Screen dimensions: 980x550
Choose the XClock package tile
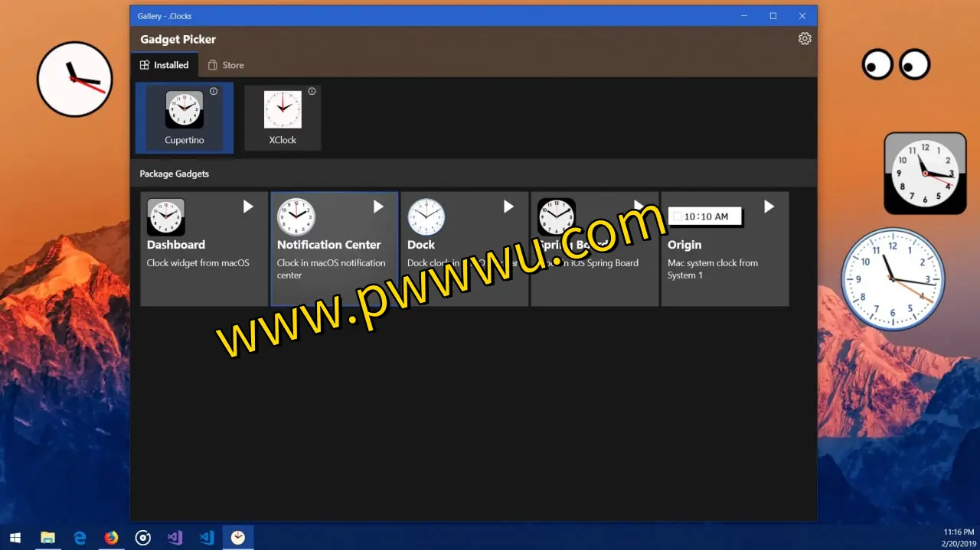tap(283, 118)
